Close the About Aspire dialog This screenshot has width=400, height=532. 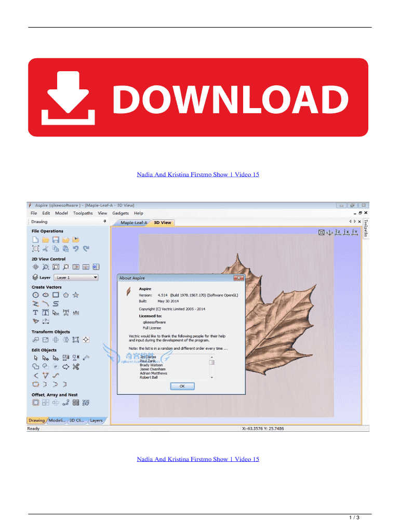point(238,278)
